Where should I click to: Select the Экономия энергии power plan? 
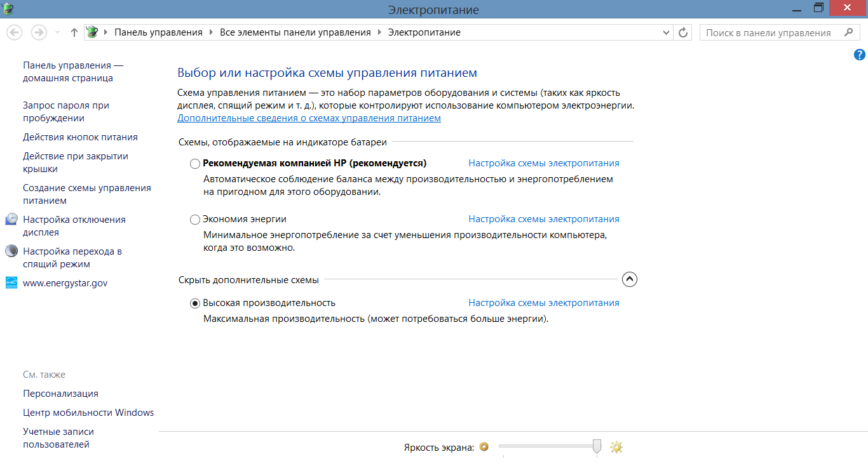[195, 220]
